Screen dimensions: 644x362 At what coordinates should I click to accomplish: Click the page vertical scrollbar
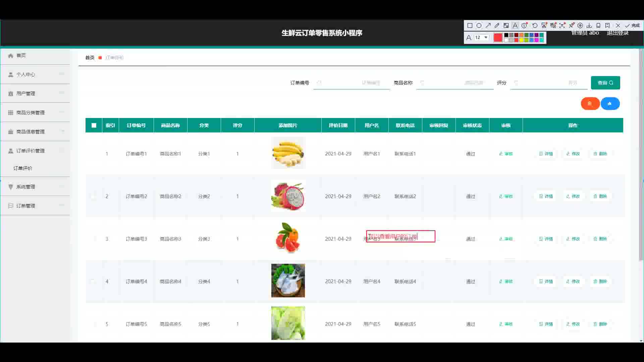(x=641, y=155)
